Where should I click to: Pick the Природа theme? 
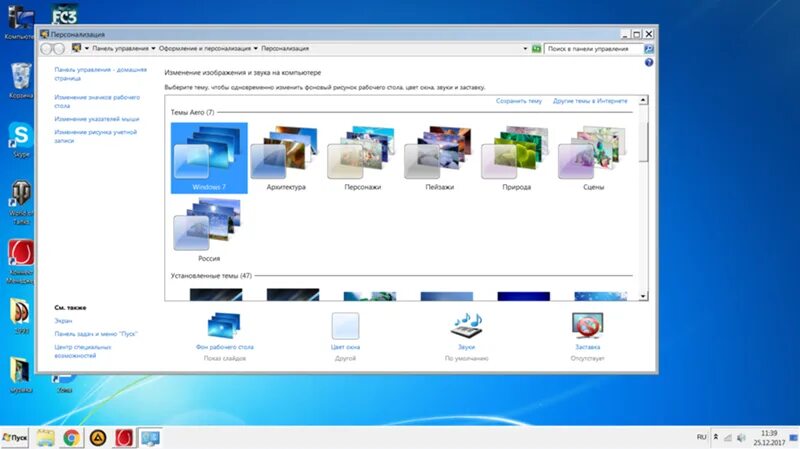point(516,158)
